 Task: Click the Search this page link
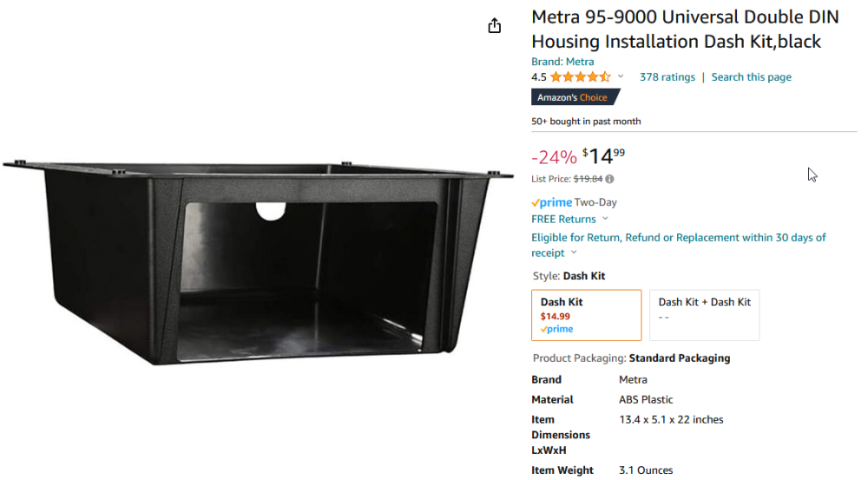point(751,77)
